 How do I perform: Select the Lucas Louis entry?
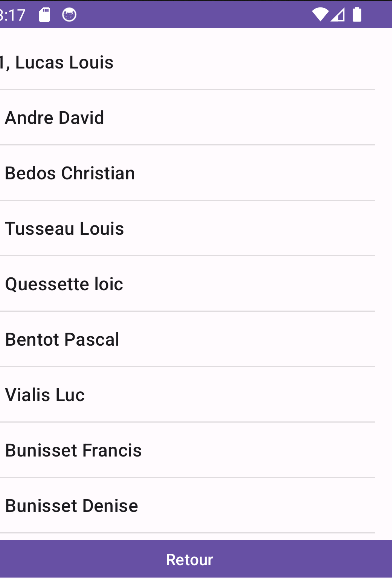click(188, 62)
